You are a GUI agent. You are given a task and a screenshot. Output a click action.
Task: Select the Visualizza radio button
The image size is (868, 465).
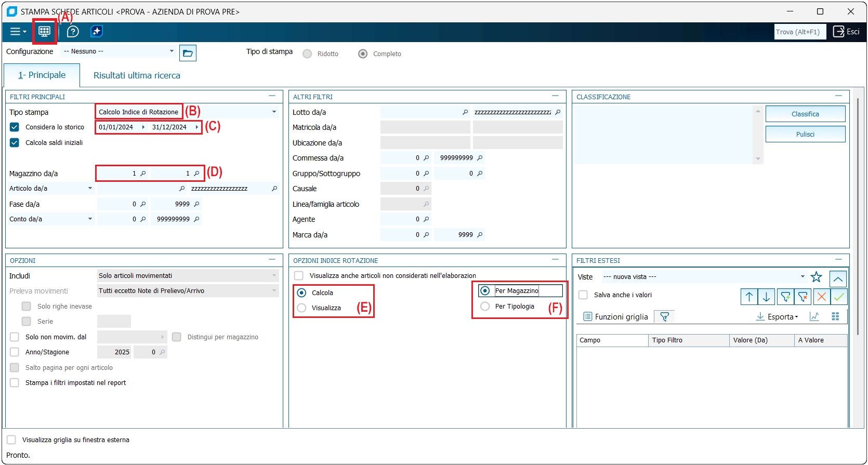[301, 308]
